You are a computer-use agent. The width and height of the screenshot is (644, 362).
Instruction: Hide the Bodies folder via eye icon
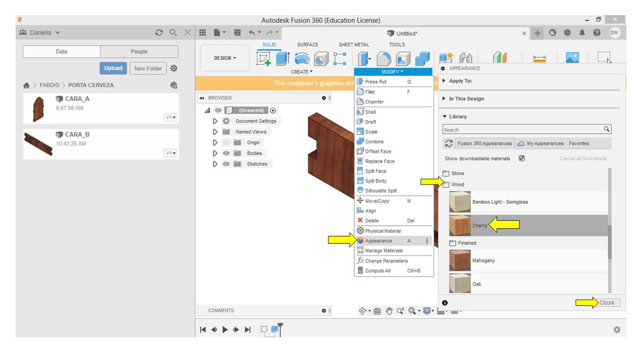pos(226,153)
